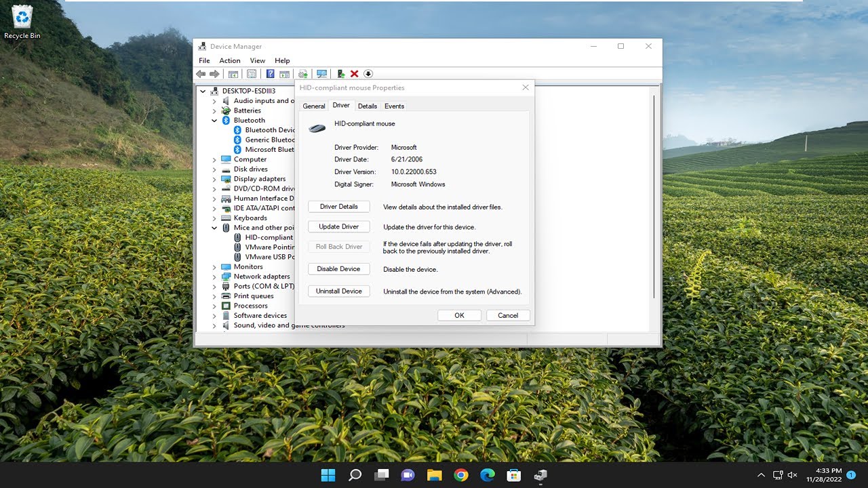This screenshot has width=868, height=488.
Task: Open the Windows Start button
Action: coord(328,475)
